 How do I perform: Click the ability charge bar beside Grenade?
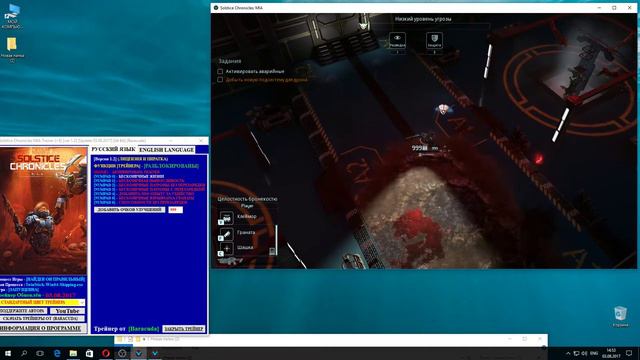tap(276, 240)
